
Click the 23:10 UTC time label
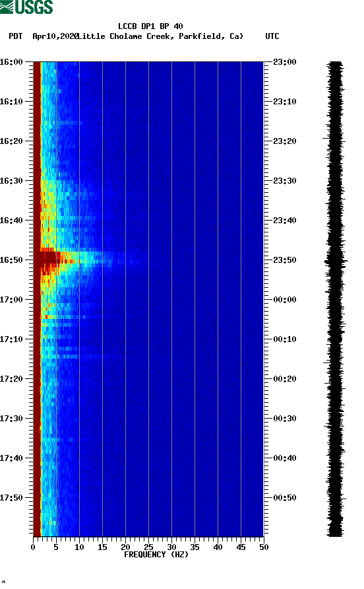[x=285, y=102]
